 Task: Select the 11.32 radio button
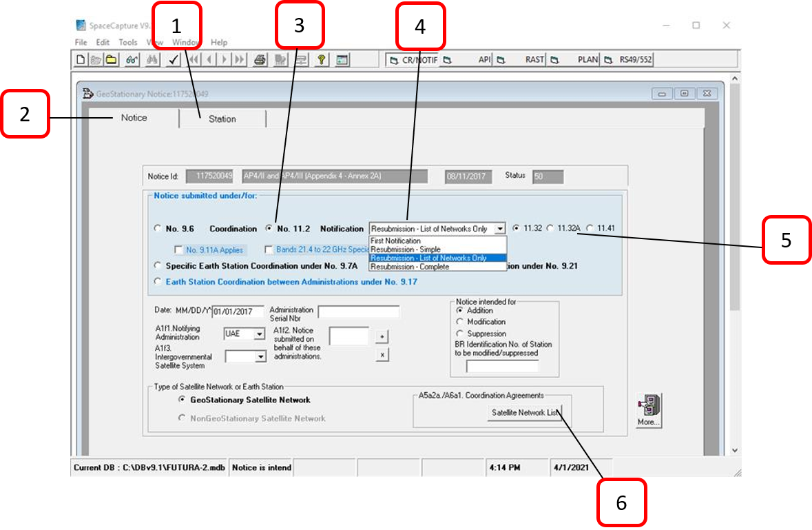click(x=516, y=228)
